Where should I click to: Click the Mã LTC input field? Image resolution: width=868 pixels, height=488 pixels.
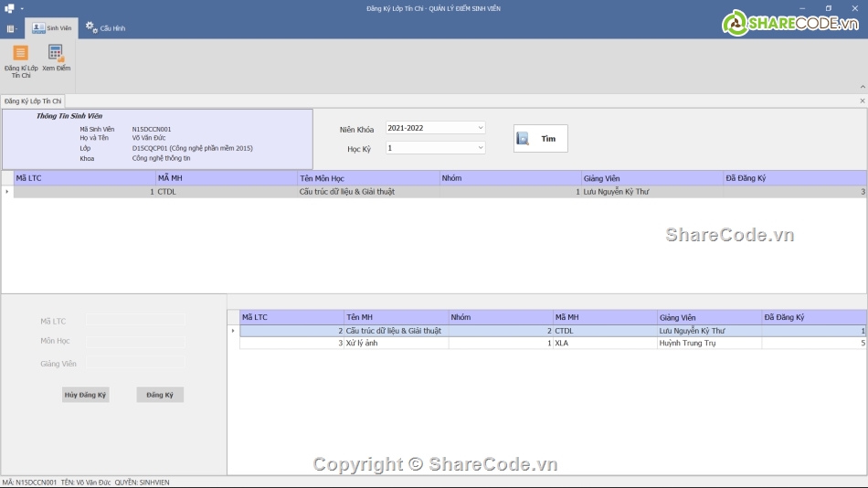[x=135, y=320]
